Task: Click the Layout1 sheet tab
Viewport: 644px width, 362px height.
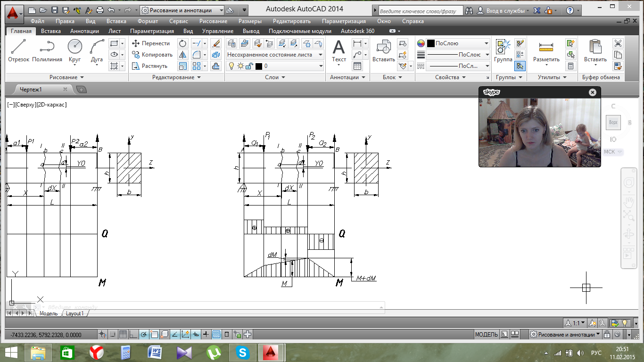Action: (74, 313)
